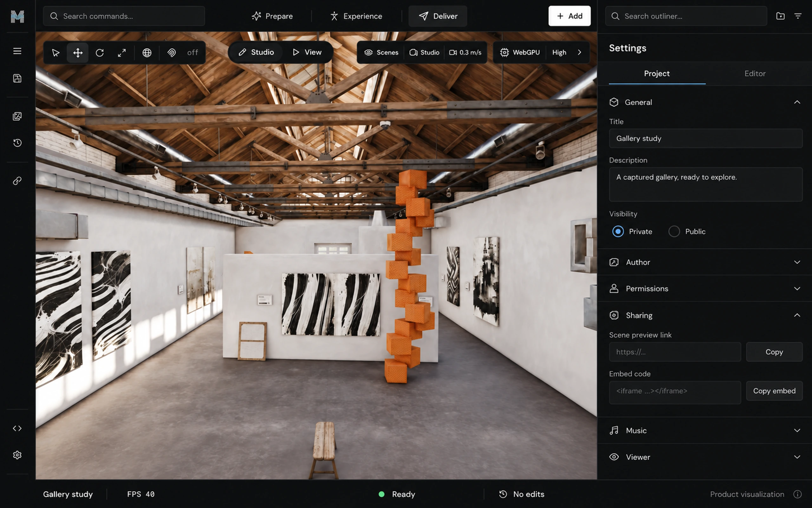Screen dimensions: 812x508
Task: Change the High quality setting
Action: [559, 52]
